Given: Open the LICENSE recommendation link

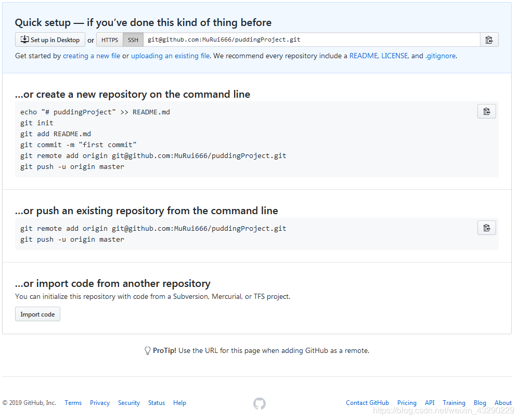Looking at the screenshot, I should [395, 56].
